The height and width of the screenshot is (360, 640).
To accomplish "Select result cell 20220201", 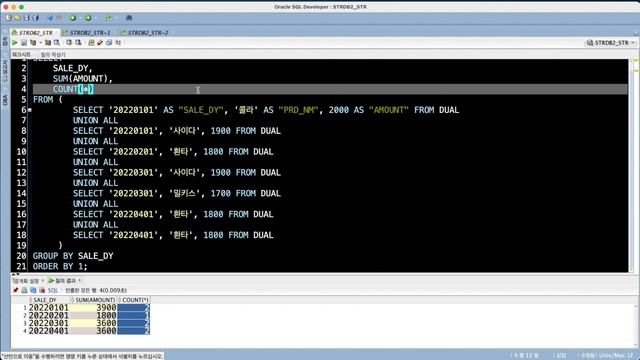I will click(x=49, y=315).
